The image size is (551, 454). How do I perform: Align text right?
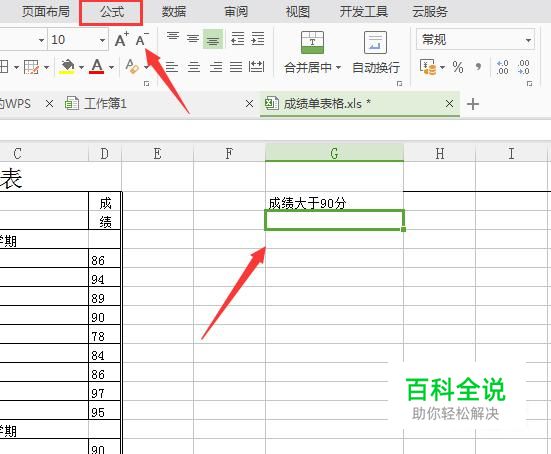tap(216, 67)
